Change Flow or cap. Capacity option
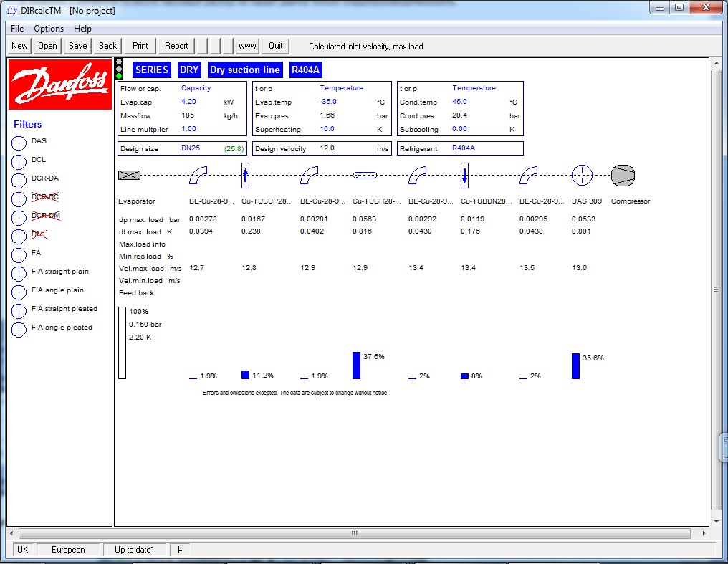Screen dimensions: 728x564 coord(196,87)
